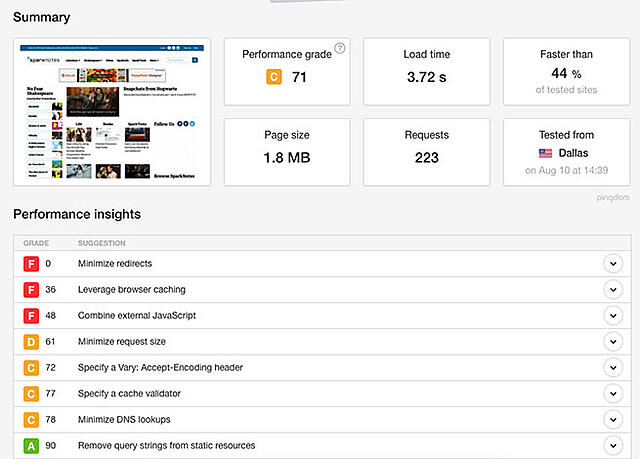Click 'Specify a cache validator' suggestion text

click(129, 394)
